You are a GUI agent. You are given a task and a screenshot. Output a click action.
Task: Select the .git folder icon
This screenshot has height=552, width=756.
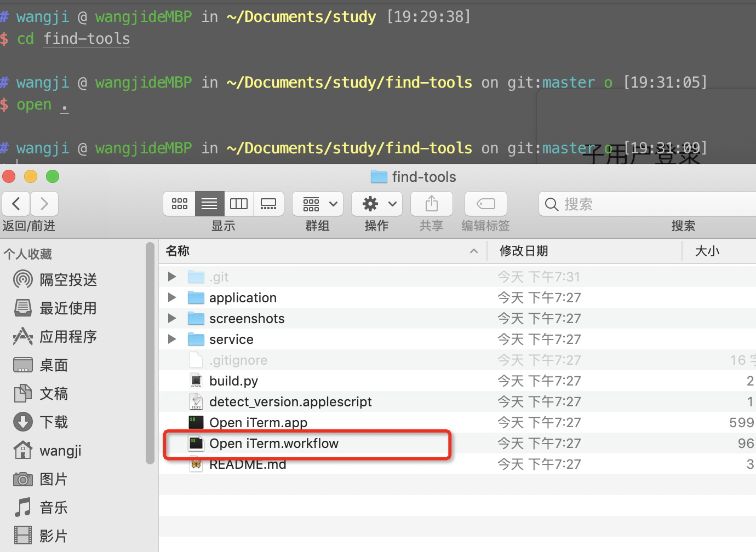tap(196, 277)
